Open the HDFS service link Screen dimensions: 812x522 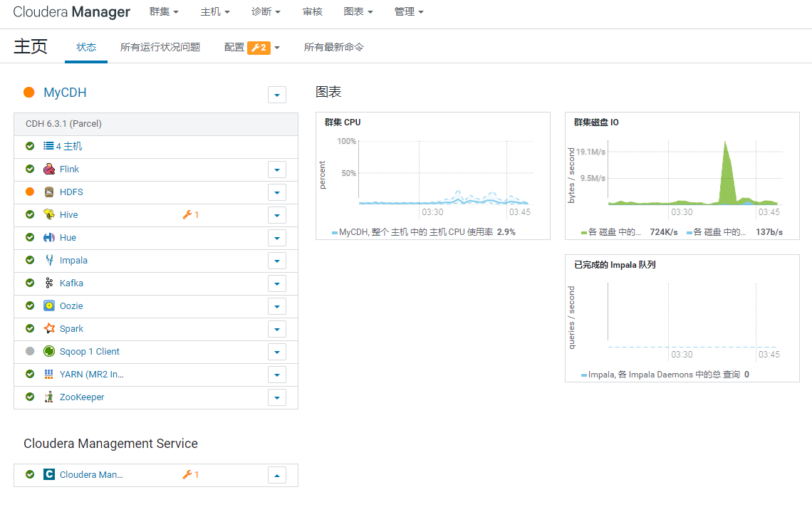71,192
